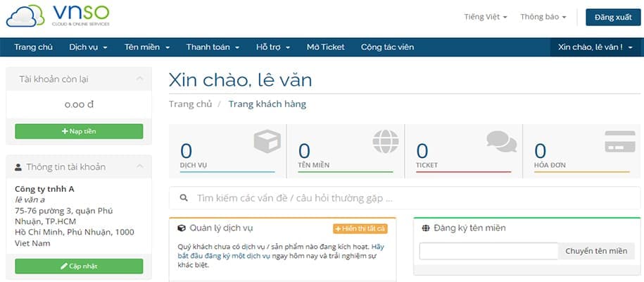Open the Xin chào, lê văn account dropdown
This screenshot has width=644, height=282.
[x=595, y=47]
